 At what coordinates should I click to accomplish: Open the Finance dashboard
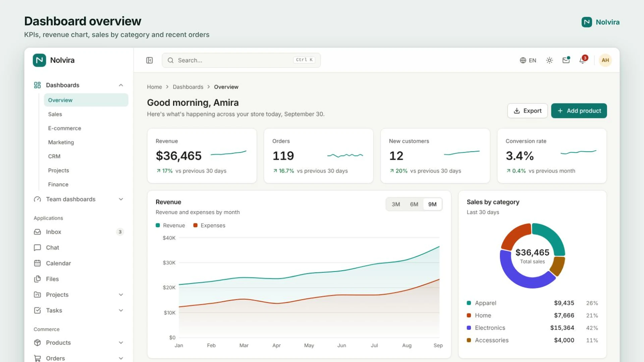point(86,185)
